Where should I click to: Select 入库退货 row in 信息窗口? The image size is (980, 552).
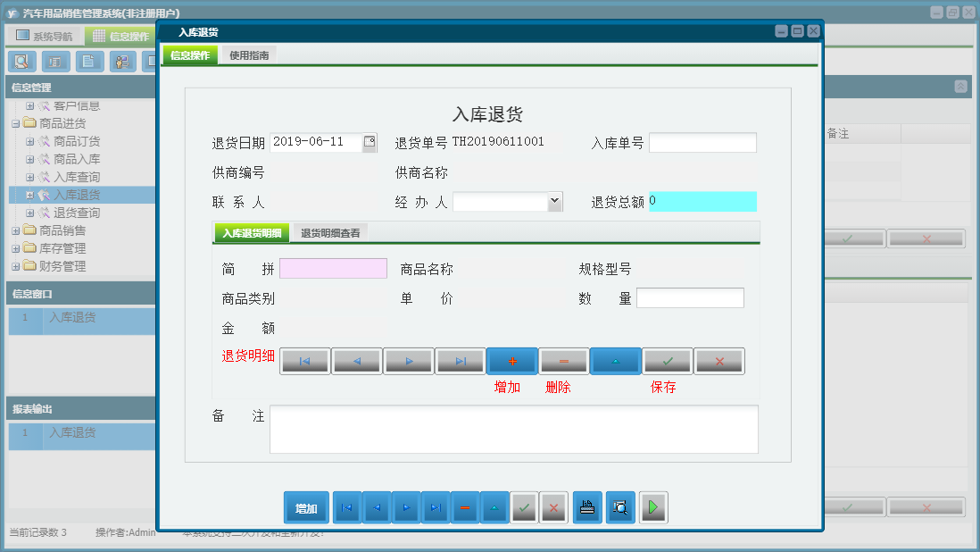point(82,321)
